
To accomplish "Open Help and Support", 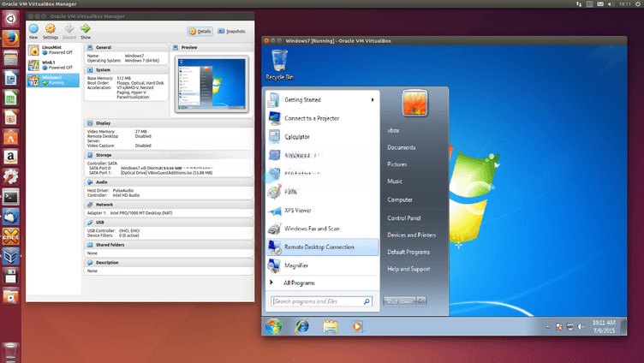I will [x=408, y=269].
